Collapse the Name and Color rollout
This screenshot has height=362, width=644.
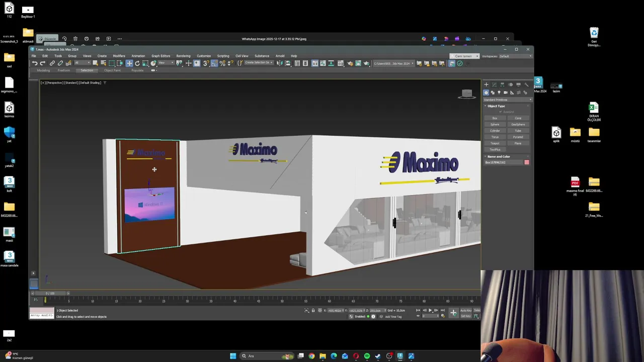pos(498,156)
